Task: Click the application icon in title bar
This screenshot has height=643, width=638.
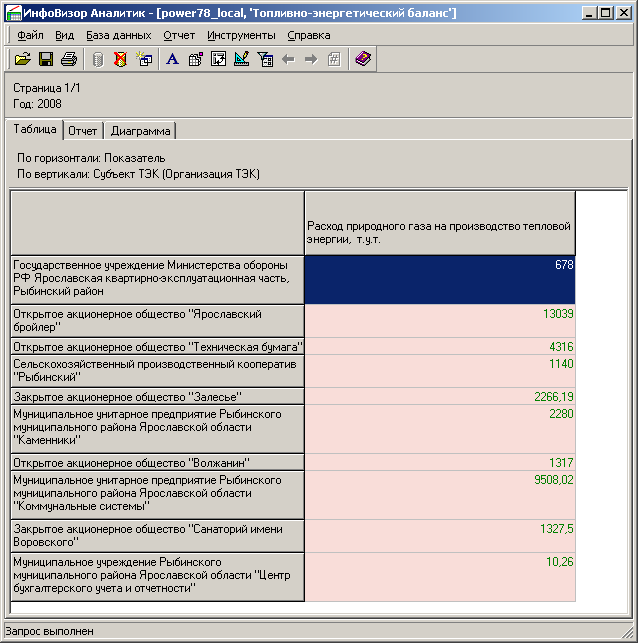Action: [14, 13]
